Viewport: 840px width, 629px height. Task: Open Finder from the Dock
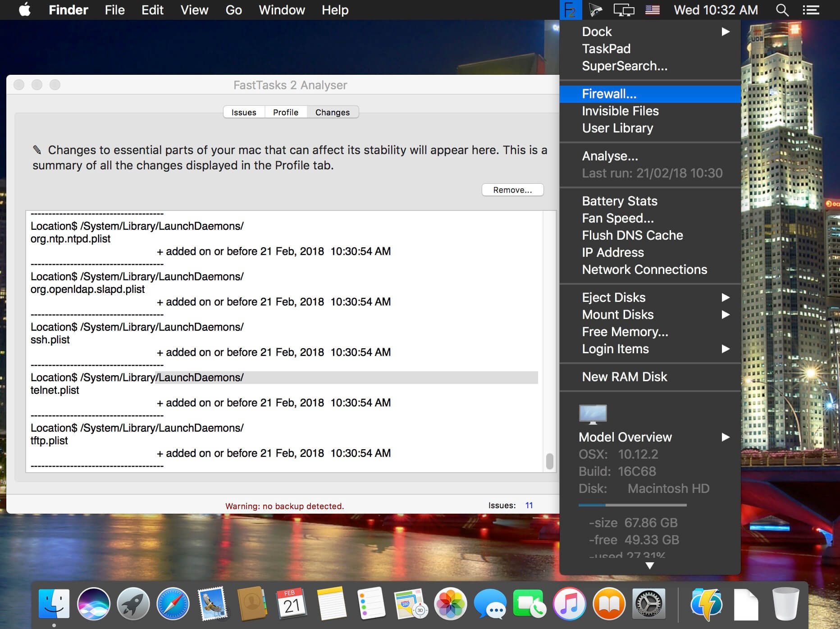(x=54, y=604)
